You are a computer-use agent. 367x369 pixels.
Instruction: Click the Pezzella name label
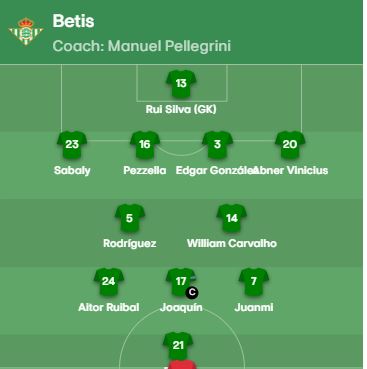(145, 171)
